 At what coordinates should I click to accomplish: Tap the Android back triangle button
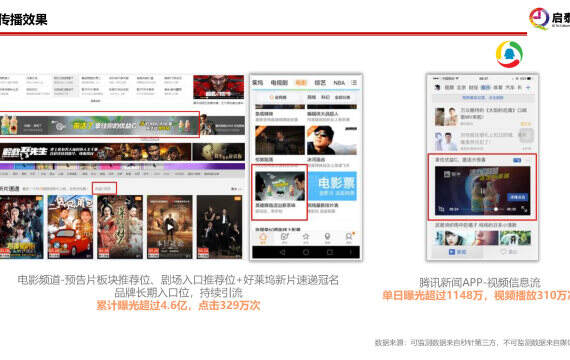coord(283,252)
